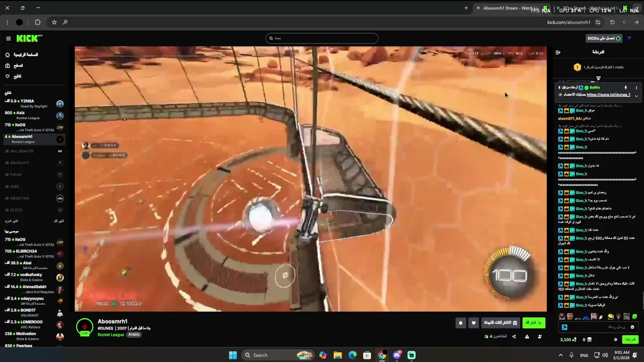Click the blue hammer badge in chat input
This screenshot has width=644, height=362.
click(x=565, y=327)
